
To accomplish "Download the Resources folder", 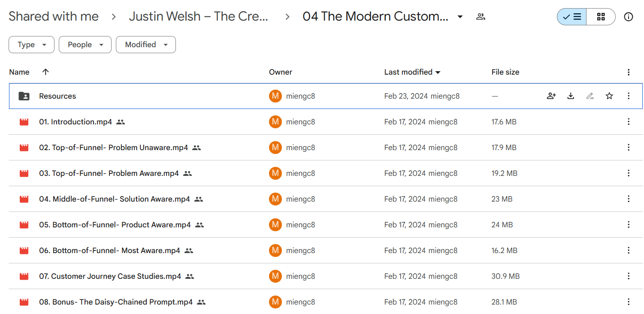I will (571, 96).
